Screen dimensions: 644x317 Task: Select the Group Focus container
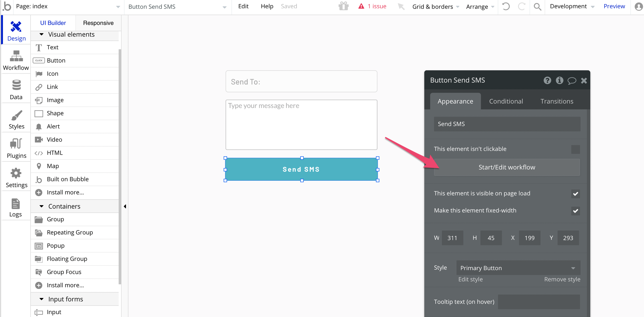tap(74, 272)
